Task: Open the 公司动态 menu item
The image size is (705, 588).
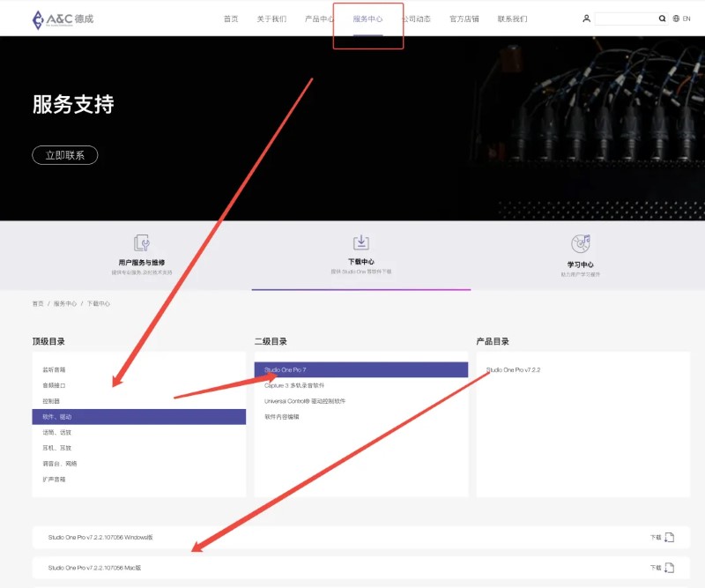Action: [x=416, y=19]
